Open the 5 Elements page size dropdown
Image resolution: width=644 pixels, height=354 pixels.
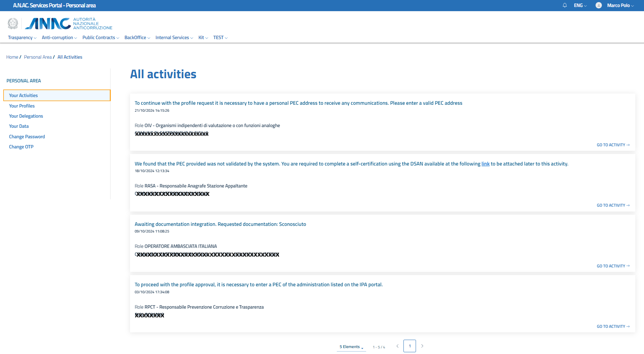point(351,347)
